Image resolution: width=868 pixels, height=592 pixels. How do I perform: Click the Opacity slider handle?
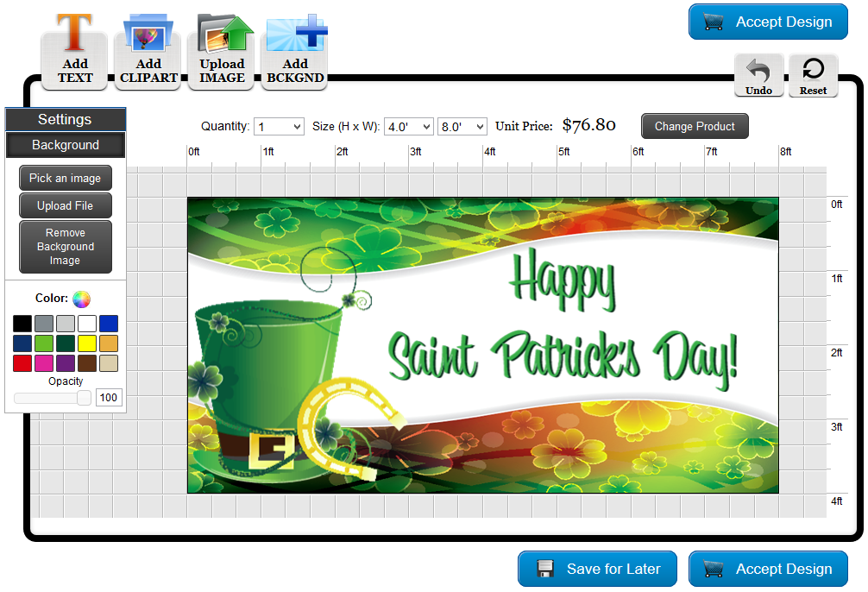[85, 398]
